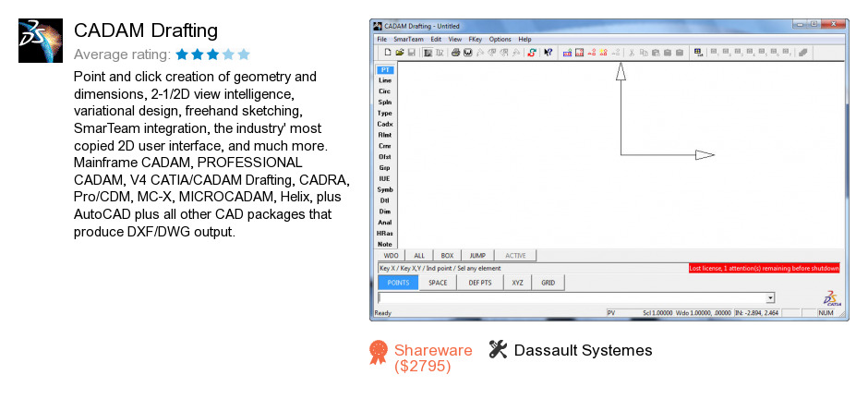Image resolution: width=868 pixels, height=399 pixels.
Task: Switch to the POINTS option
Action: 398,283
